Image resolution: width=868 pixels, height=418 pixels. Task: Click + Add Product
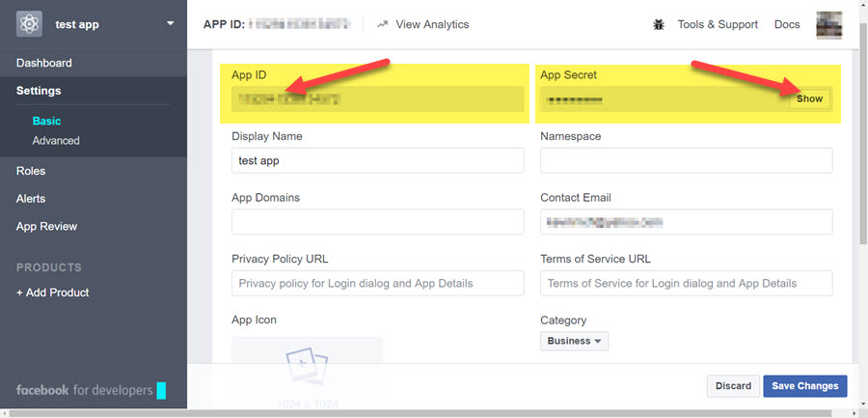pyautogui.click(x=53, y=293)
